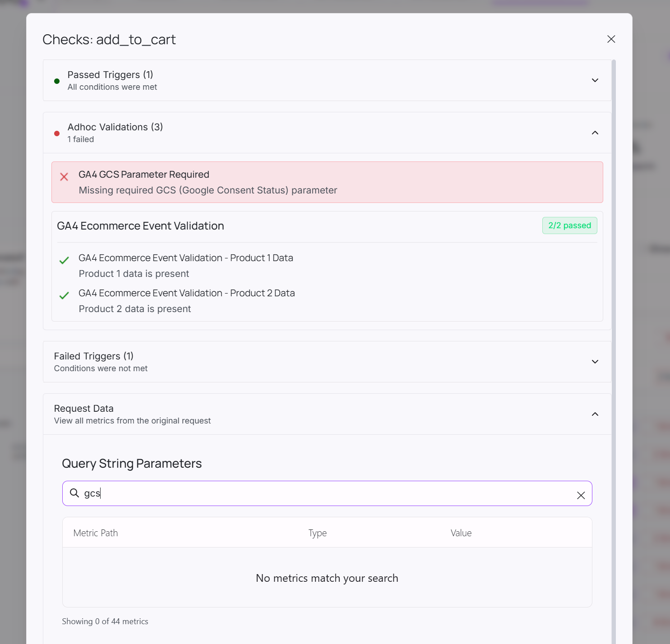Collapse the Adhoc Validations section
Screen dimensions: 670x644
[595, 133]
